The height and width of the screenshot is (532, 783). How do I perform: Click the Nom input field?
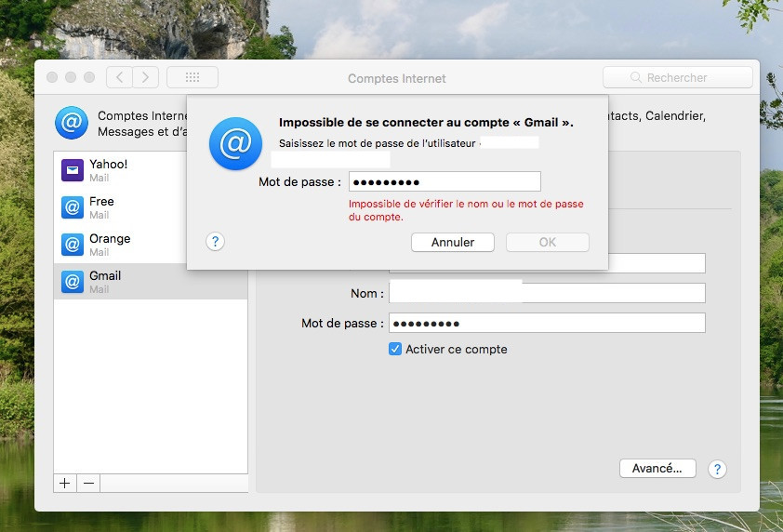pos(548,293)
